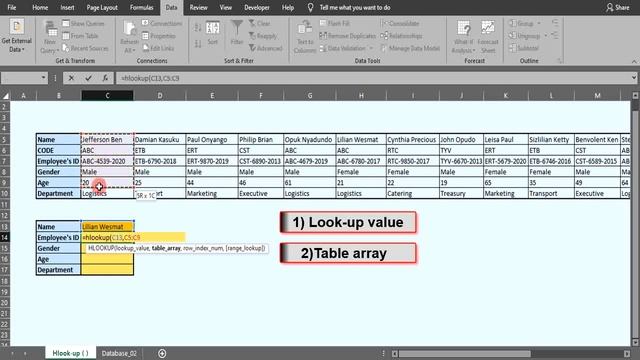Open the Name Box dropdown

(x=43, y=78)
